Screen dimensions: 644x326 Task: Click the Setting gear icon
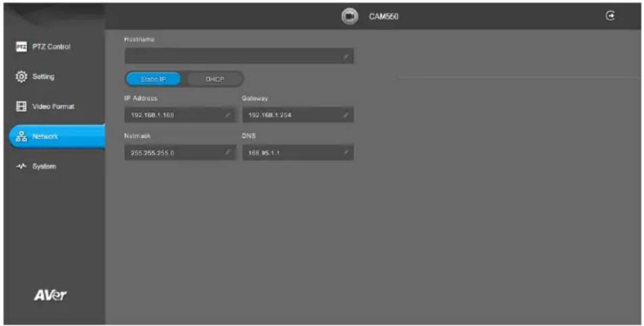click(21, 77)
